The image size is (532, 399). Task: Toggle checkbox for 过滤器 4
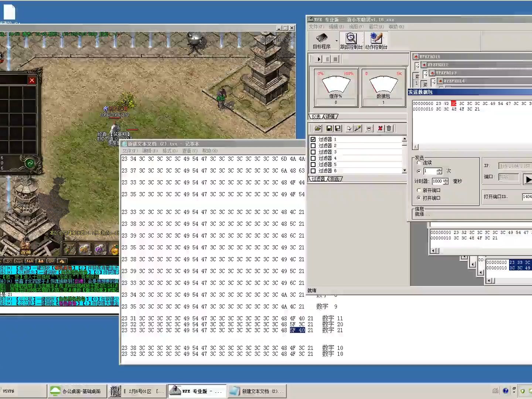[x=313, y=158]
